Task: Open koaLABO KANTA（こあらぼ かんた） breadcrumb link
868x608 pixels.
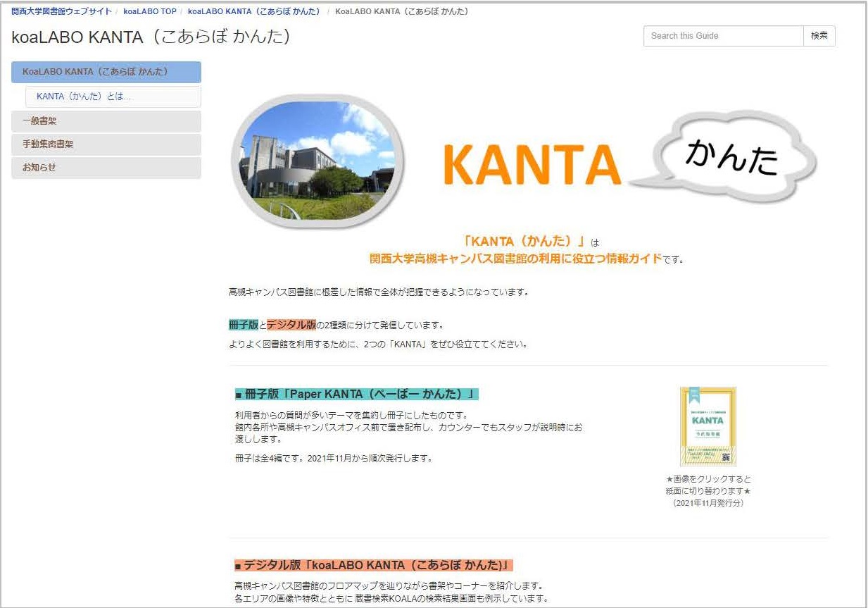Action: click(254, 12)
